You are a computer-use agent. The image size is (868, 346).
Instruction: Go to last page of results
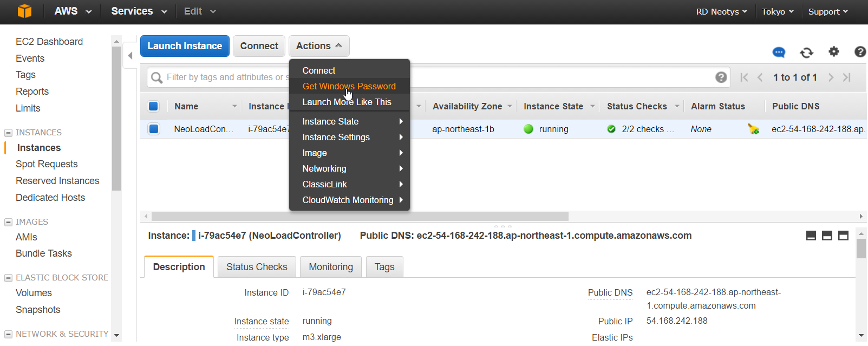pos(847,77)
